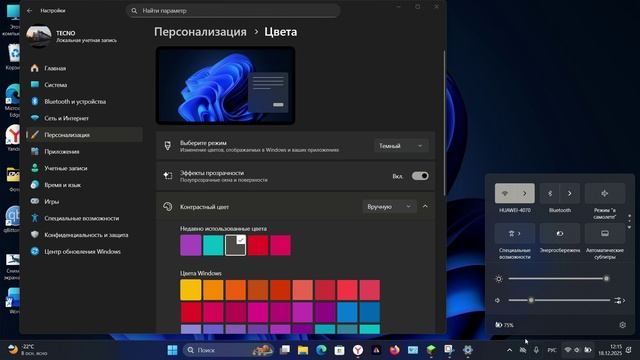Image resolution: width=640 pixels, height=360 pixels.
Task: Pick the purple recently used color
Action: click(x=191, y=245)
